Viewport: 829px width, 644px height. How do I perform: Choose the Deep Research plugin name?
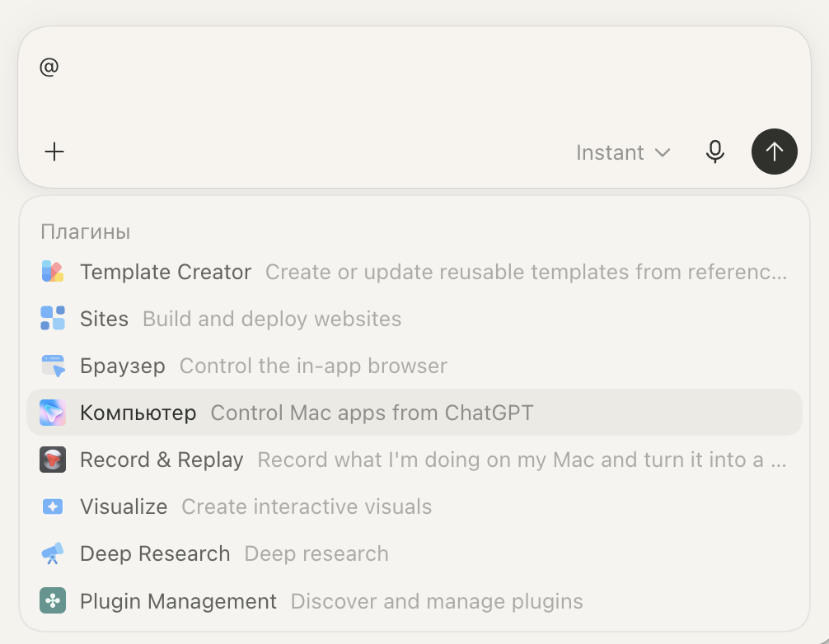click(155, 554)
